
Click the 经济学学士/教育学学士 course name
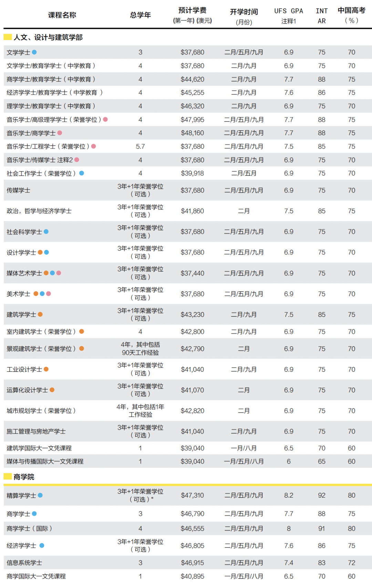pyautogui.click(x=55, y=93)
